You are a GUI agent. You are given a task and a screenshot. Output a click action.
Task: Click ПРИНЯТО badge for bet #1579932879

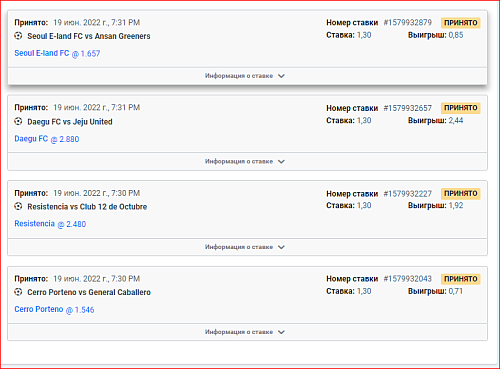pyautogui.click(x=461, y=23)
